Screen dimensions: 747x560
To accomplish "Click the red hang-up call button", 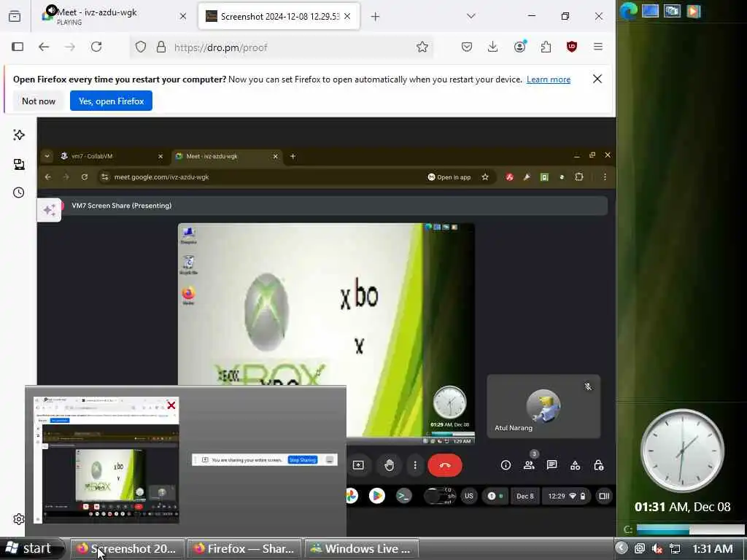I will (445, 465).
